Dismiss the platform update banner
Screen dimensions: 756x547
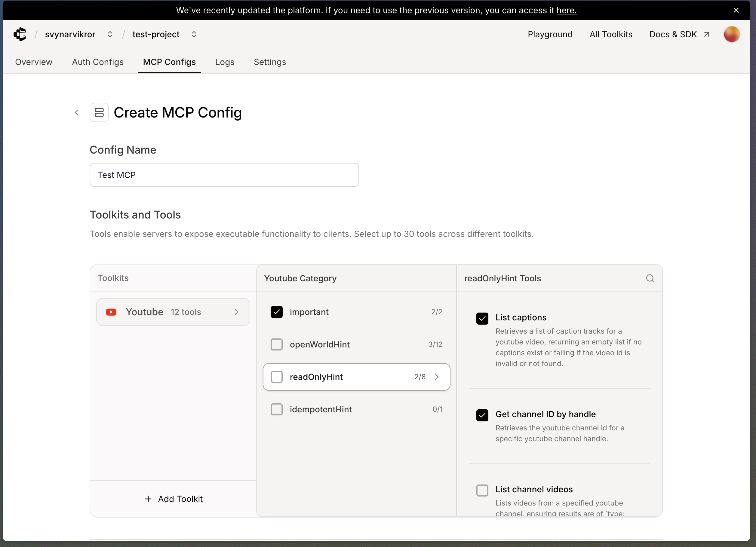pyautogui.click(x=736, y=10)
